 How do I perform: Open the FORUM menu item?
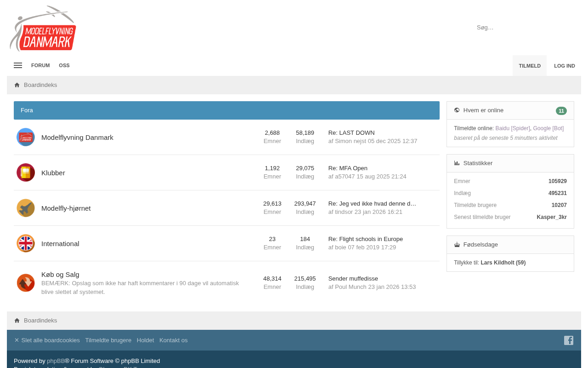40,65
